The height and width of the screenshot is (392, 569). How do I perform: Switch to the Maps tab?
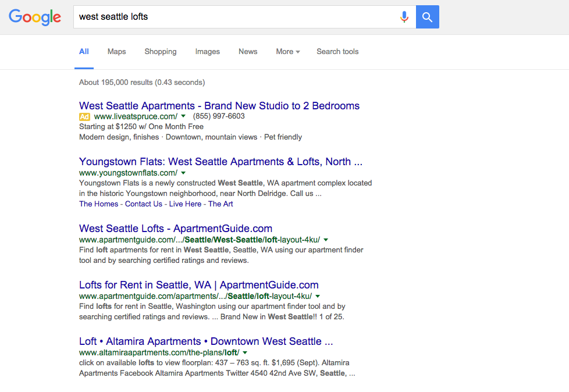116,52
